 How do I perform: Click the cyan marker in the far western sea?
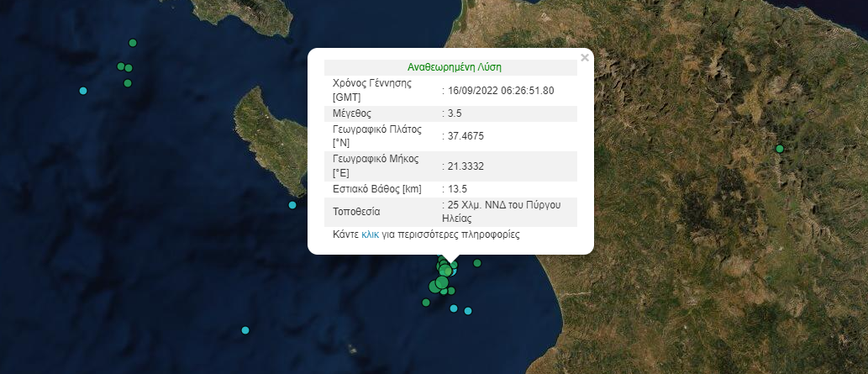pyautogui.click(x=83, y=91)
